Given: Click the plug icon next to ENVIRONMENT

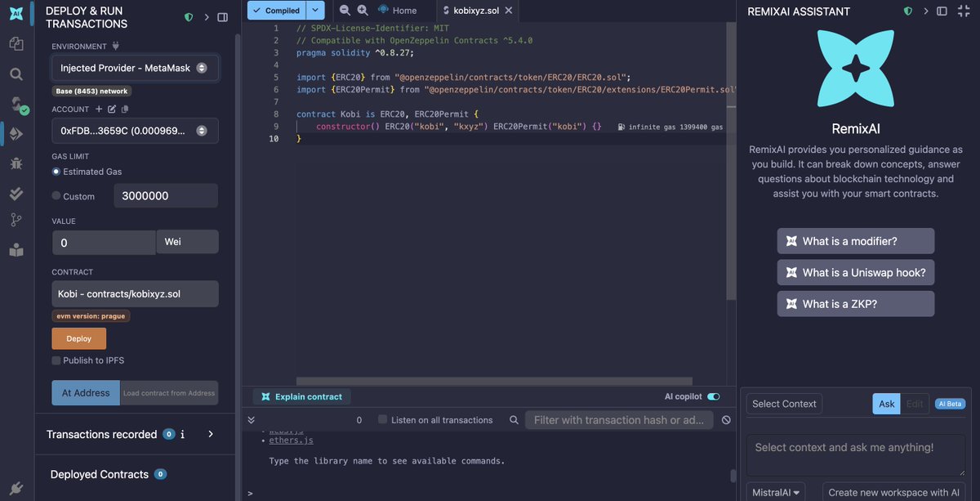Looking at the screenshot, I should [x=115, y=47].
